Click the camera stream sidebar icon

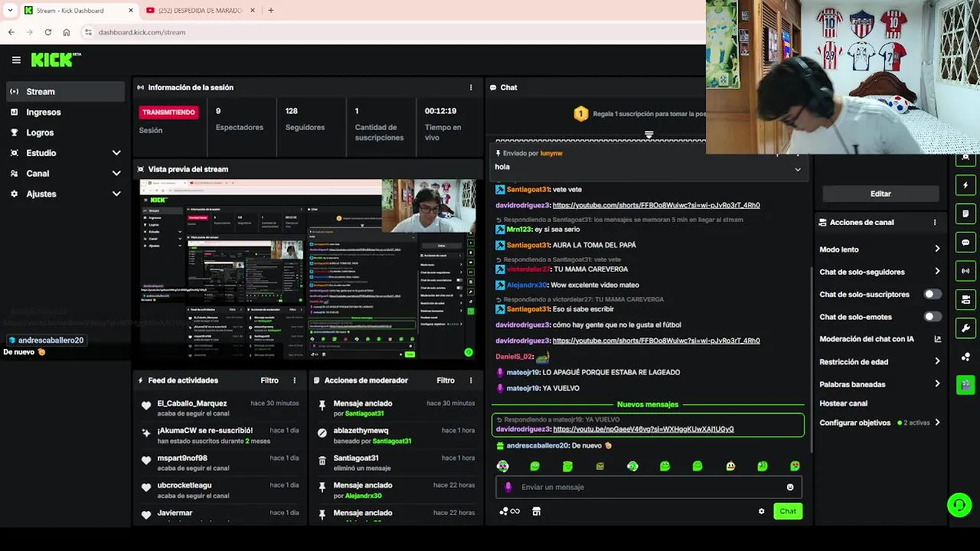point(965,299)
